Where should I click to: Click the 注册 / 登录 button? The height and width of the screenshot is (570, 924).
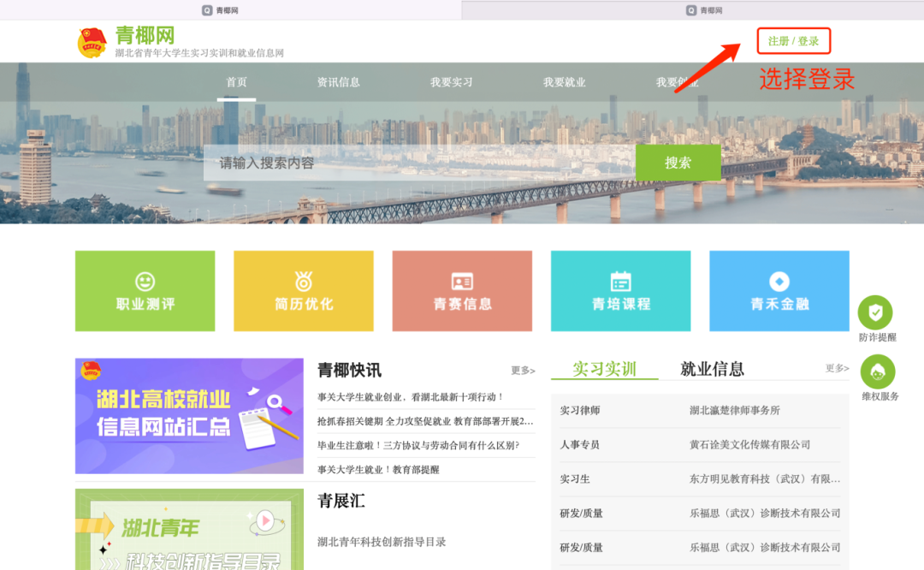pos(793,41)
